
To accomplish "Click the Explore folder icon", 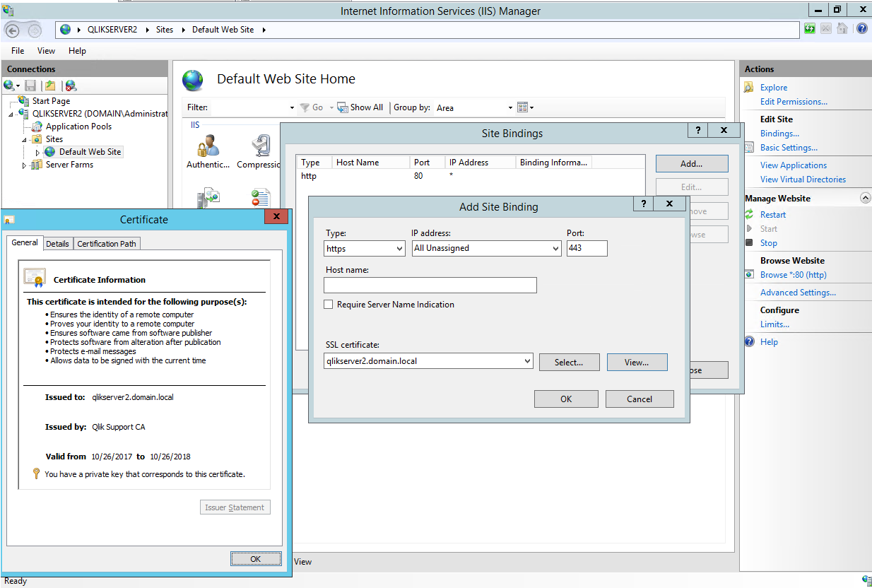I will (748, 88).
